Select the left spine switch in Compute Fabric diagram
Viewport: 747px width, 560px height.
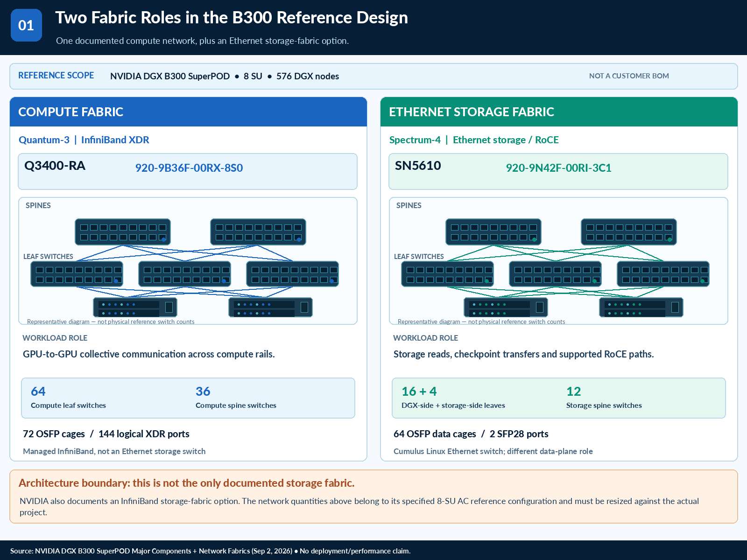123,232
